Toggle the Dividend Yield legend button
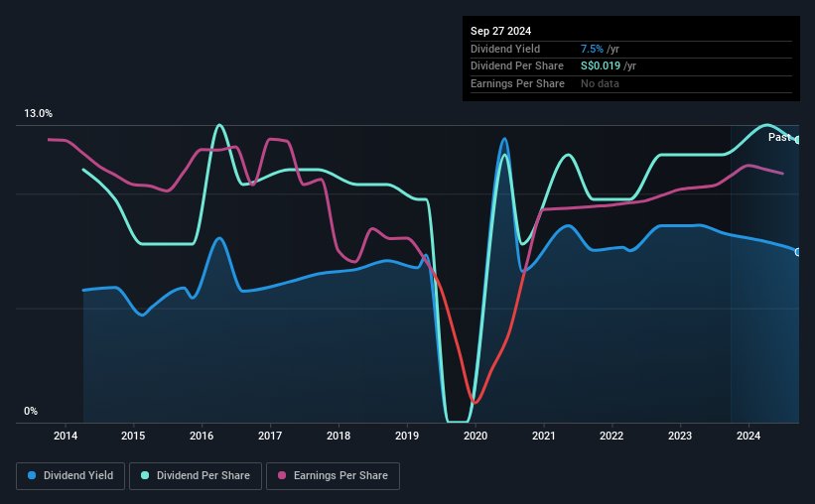 (70, 476)
